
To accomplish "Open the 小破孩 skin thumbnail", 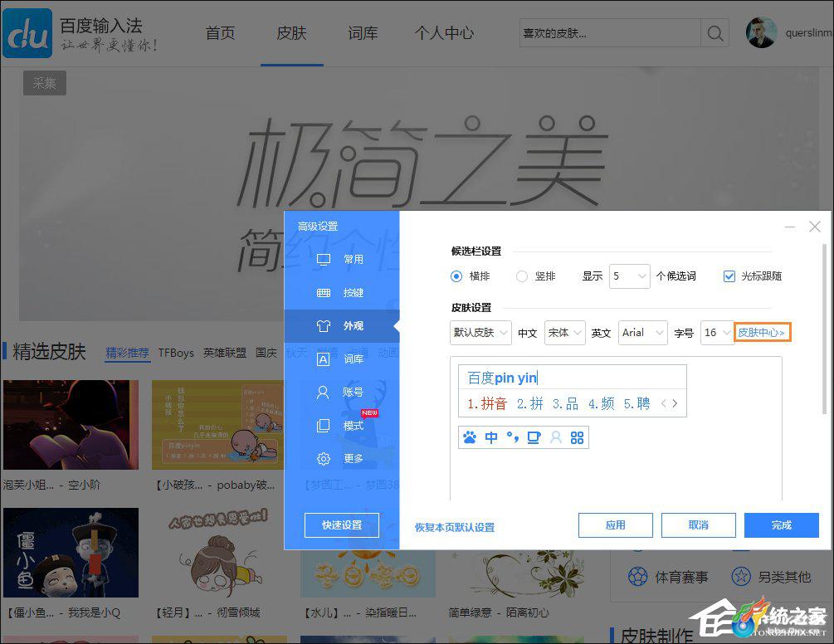I will pos(217,425).
